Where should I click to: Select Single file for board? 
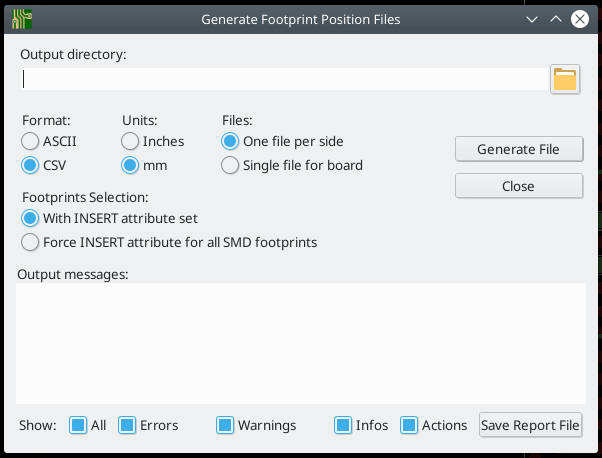[x=231, y=165]
